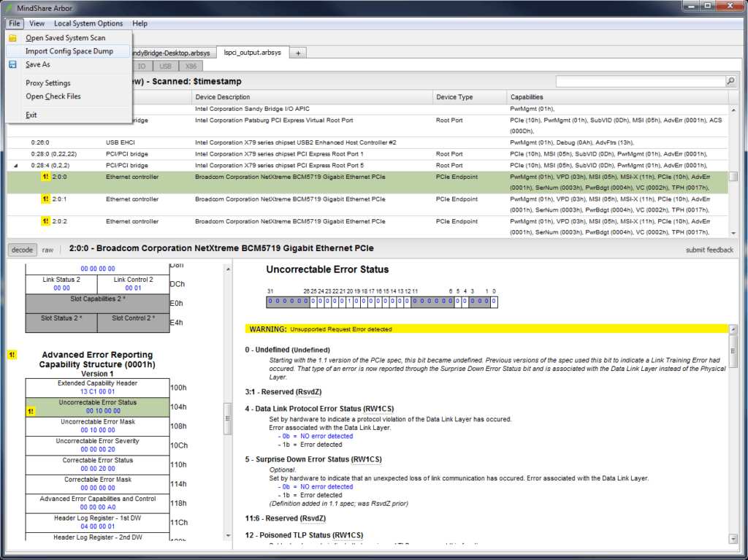Viewport: 748px width, 560px height.
Task: Collapse the 0:28:4 PCI/PCI bridge tree node
Action: (16, 166)
